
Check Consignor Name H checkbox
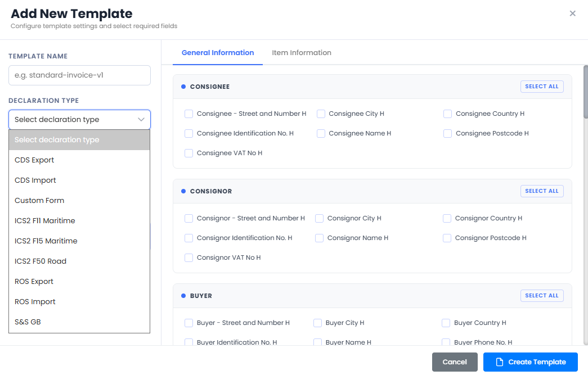coord(320,238)
